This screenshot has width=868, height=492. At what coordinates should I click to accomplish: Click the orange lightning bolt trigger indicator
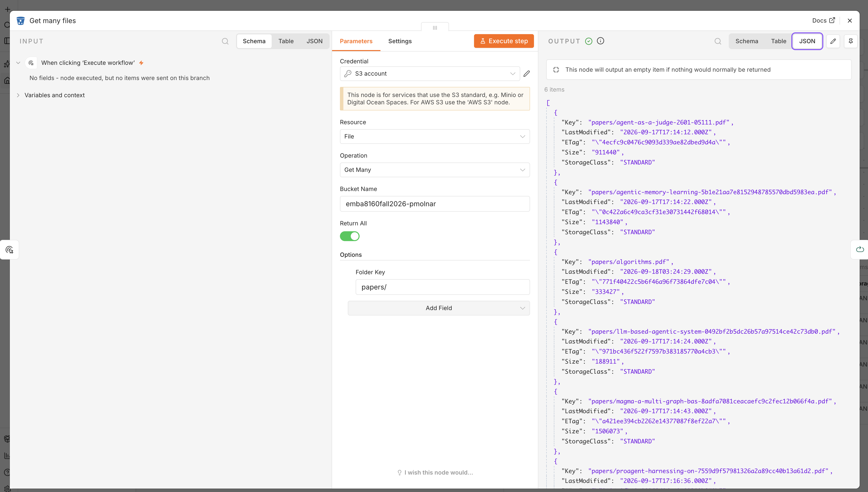141,63
